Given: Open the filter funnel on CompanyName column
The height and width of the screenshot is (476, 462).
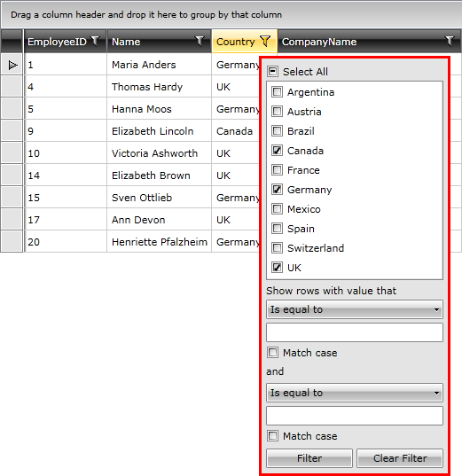Looking at the screenshot, I should (450, 42).
